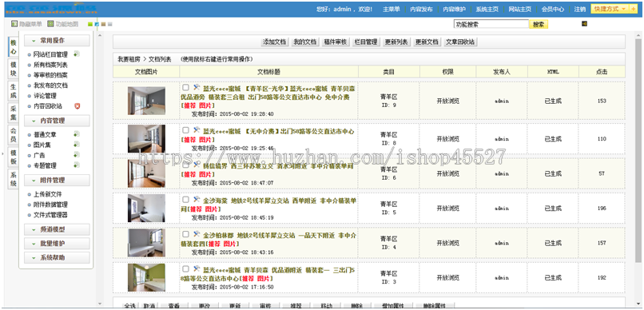Expand the 批量维护 section
This screenshot has width=644, height=310.
click(57, 244)
